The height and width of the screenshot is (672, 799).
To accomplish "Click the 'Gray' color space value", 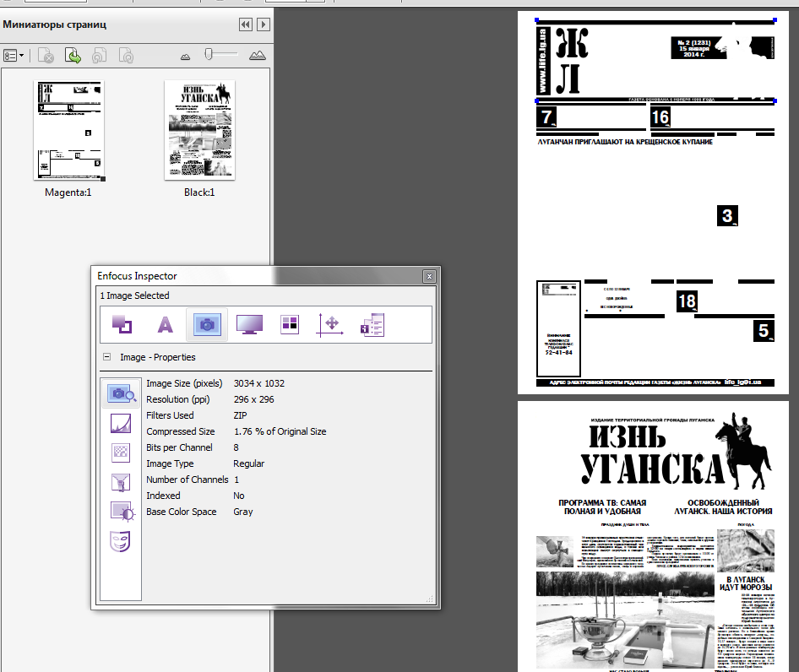I will (243, 512).
